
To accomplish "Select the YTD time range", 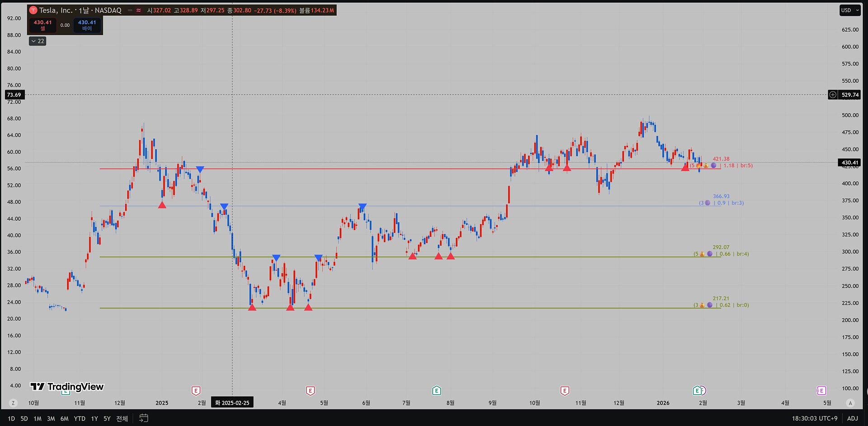I will [80, 419].
